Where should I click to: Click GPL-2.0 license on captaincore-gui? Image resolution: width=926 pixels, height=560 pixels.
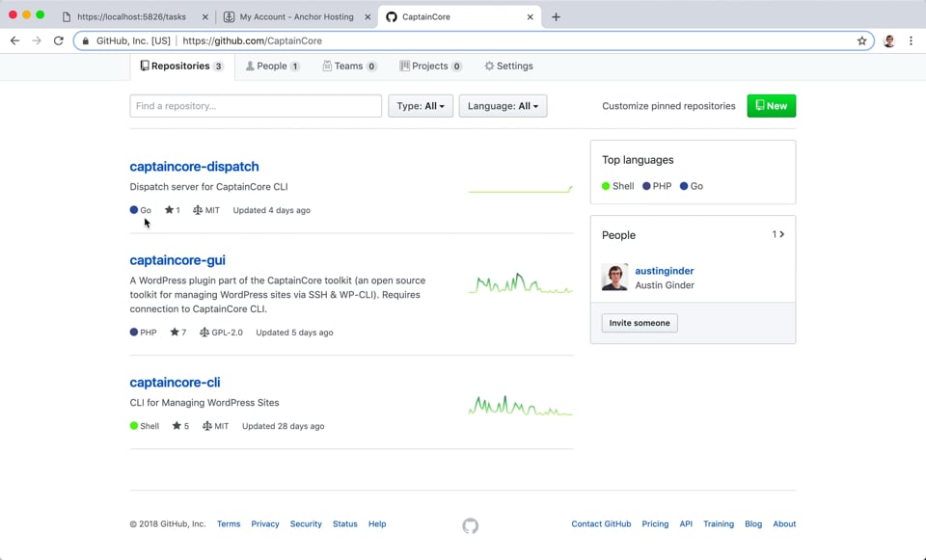point(221,333)
